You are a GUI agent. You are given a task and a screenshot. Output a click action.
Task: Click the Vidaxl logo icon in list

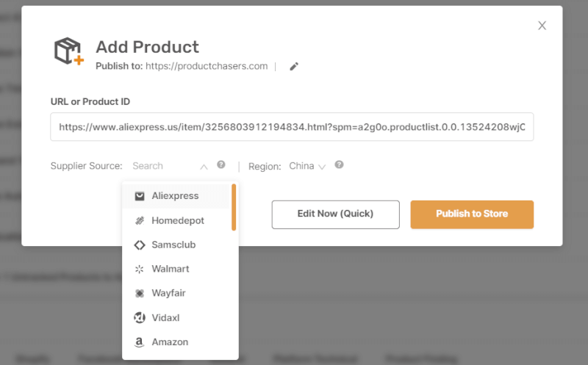pyautogui.click(x=140, y=318)
